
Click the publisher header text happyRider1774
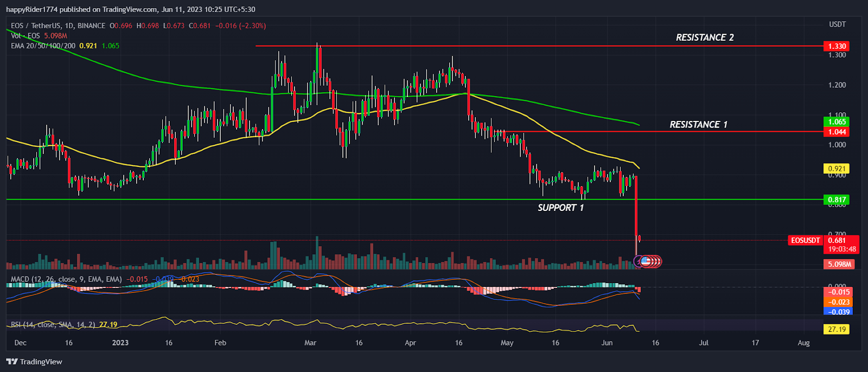click(31, 9)
